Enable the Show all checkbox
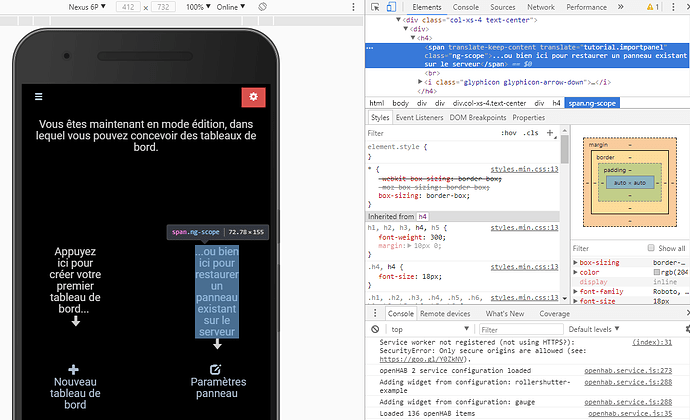Image resolution: width=690 pixels, height=420 pixels. pyautogui.click(x=651, y=248)
